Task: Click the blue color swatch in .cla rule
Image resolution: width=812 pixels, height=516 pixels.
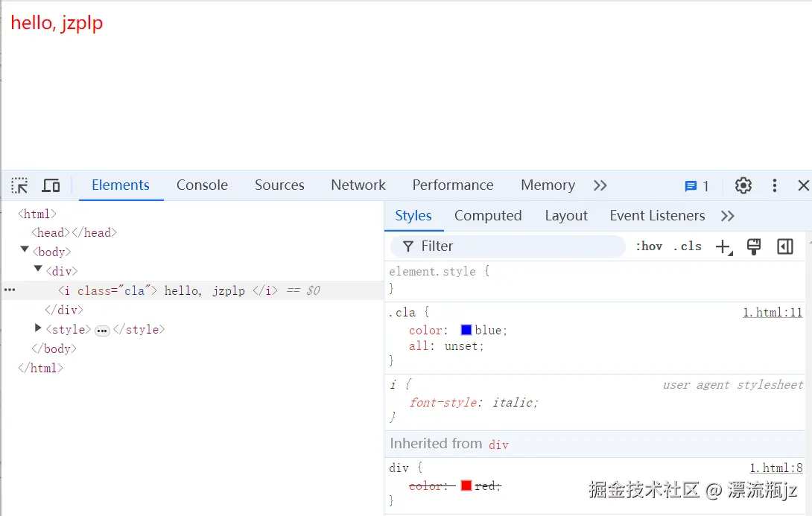Action: (468, 330)
